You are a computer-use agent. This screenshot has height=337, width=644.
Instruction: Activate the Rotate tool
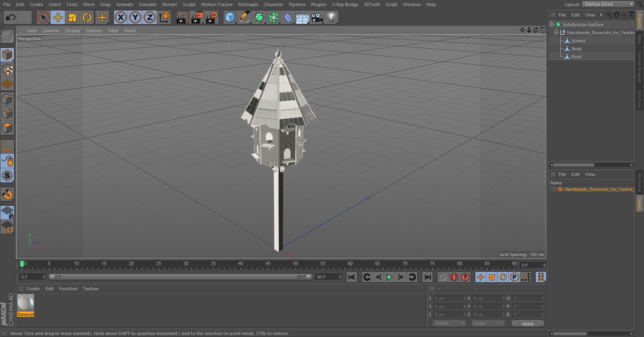coord(87,17)
